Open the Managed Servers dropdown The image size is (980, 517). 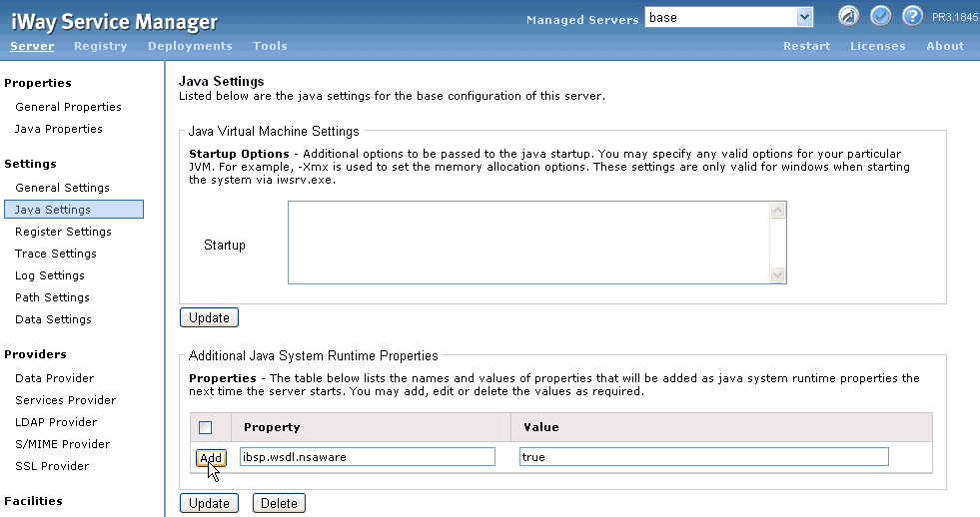point(805,18)
